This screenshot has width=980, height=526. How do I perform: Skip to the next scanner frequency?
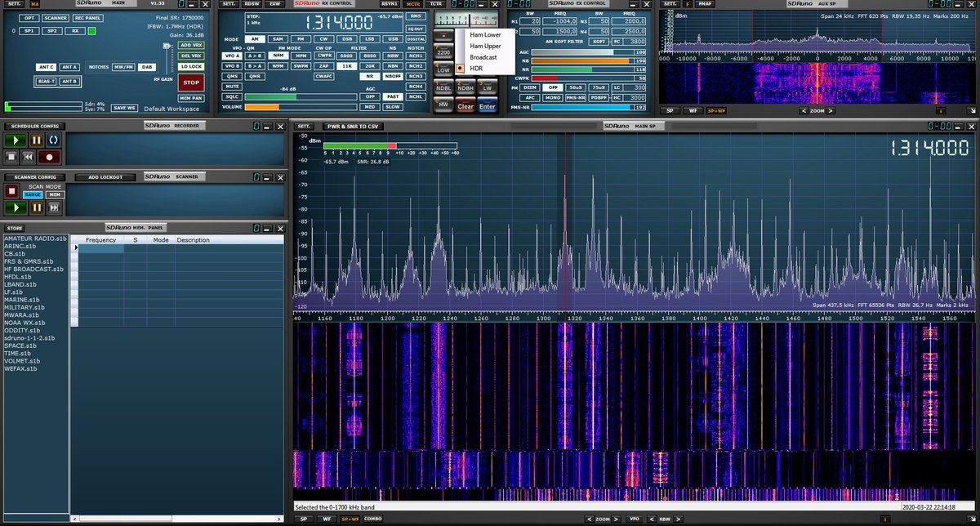[x=54, y=207]
